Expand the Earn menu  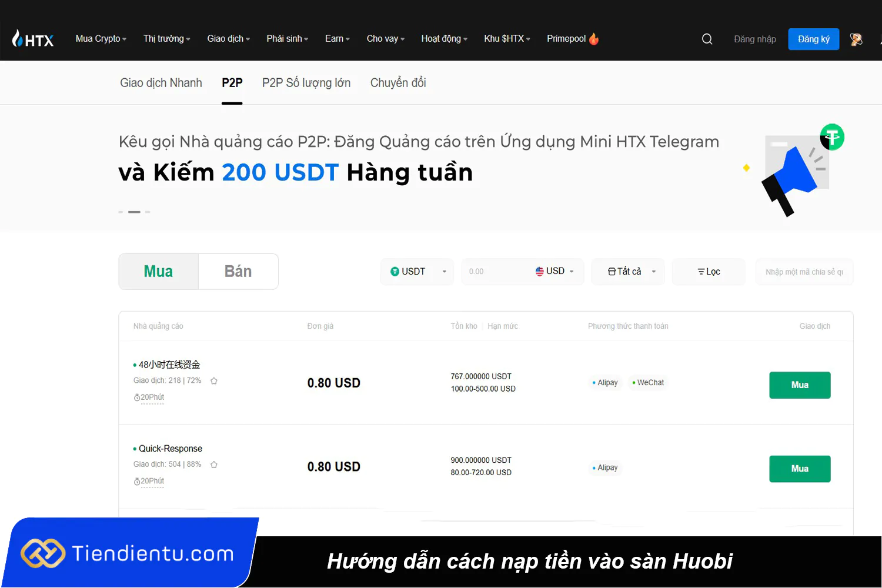(x=338, y=39)
